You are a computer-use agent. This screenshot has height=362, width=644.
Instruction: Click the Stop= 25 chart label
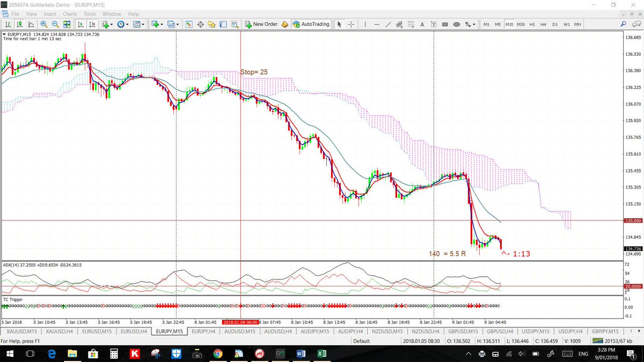click(254, 72)
